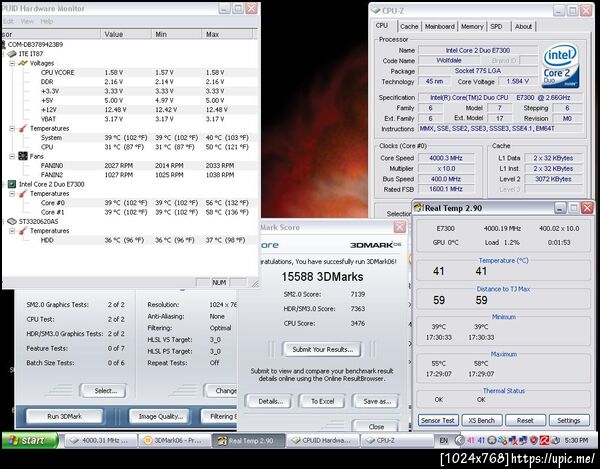Open 3DMark score Details
Screen dimensions: 600x469
270,401
